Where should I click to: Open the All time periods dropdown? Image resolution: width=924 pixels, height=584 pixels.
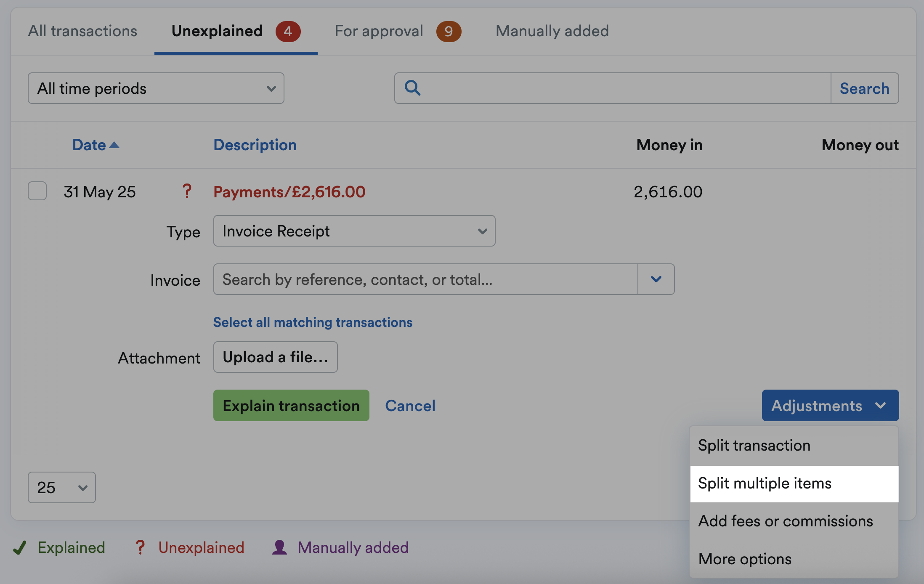point(156,88)
